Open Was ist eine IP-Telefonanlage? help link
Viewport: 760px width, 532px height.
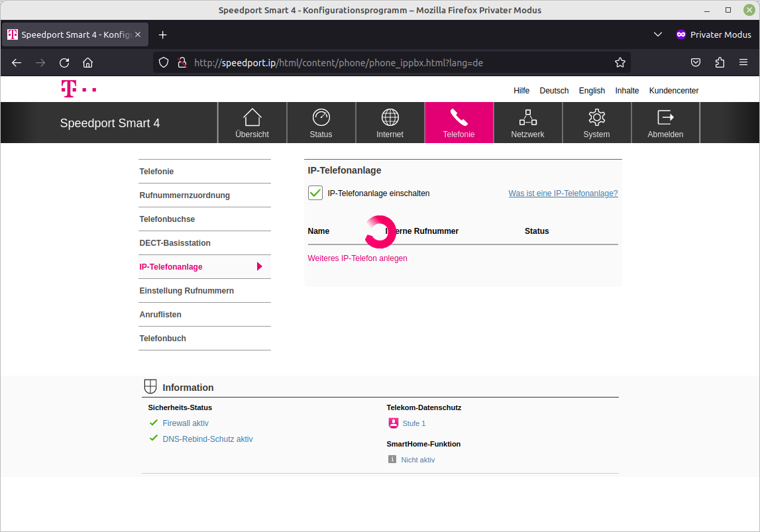pos(563,193)
